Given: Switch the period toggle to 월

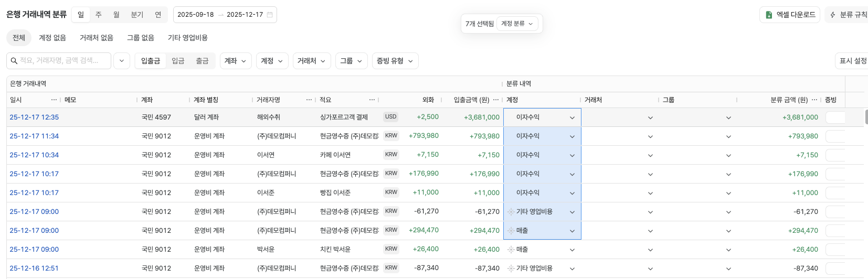Looking at the screenshot, I should point(117,15).
